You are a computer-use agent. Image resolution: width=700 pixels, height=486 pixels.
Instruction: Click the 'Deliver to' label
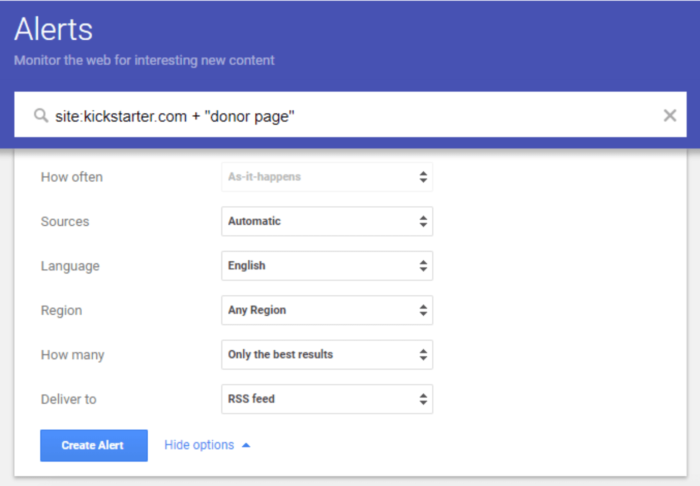69,399
